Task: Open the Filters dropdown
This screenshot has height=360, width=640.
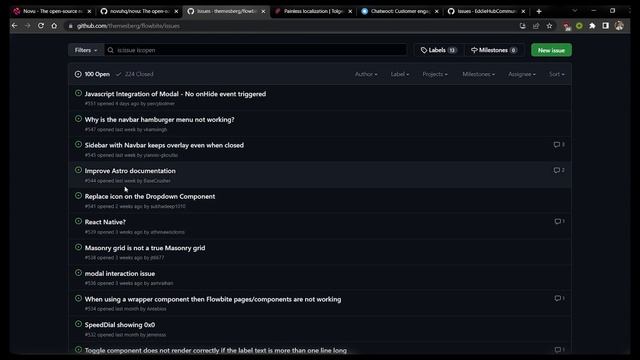Action: point(86,50)
